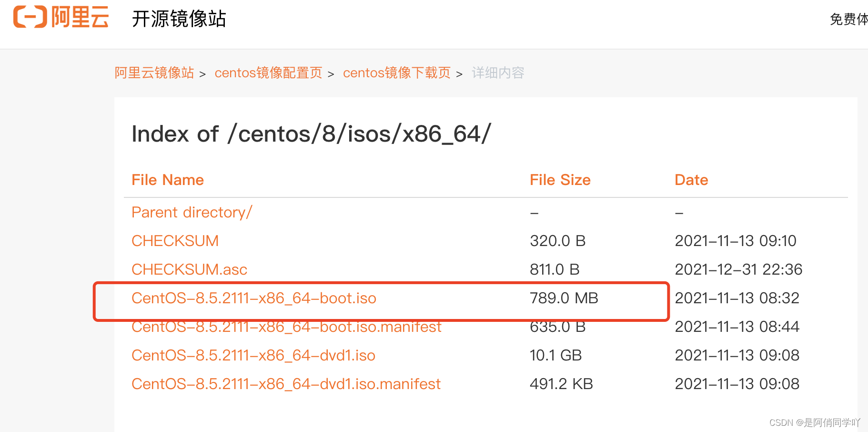Download the CHECKSUM.asc file
868x432 pixels.
[x=189, y=269]
